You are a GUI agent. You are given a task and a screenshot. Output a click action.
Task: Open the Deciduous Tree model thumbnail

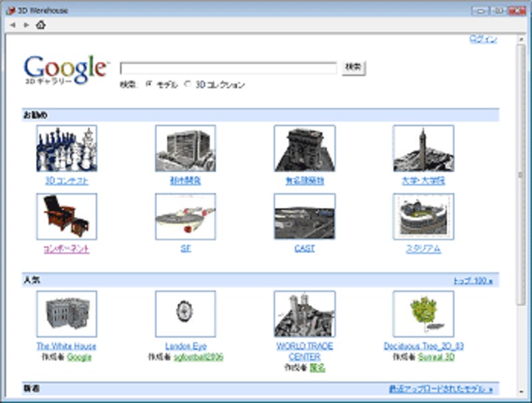coord(424,314)
